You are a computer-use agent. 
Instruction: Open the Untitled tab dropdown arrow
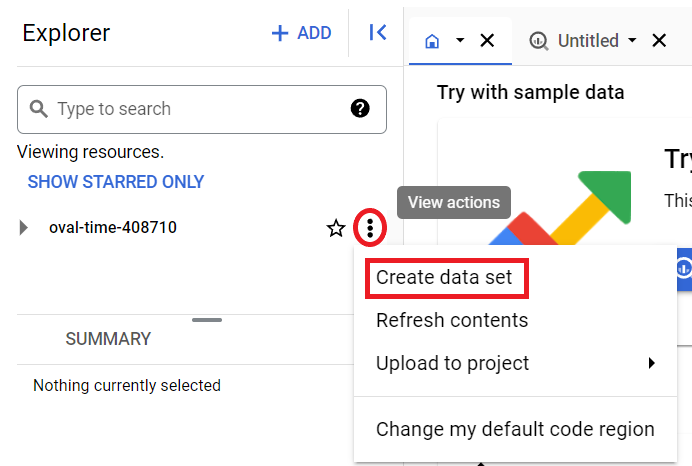tap(632, 40)
